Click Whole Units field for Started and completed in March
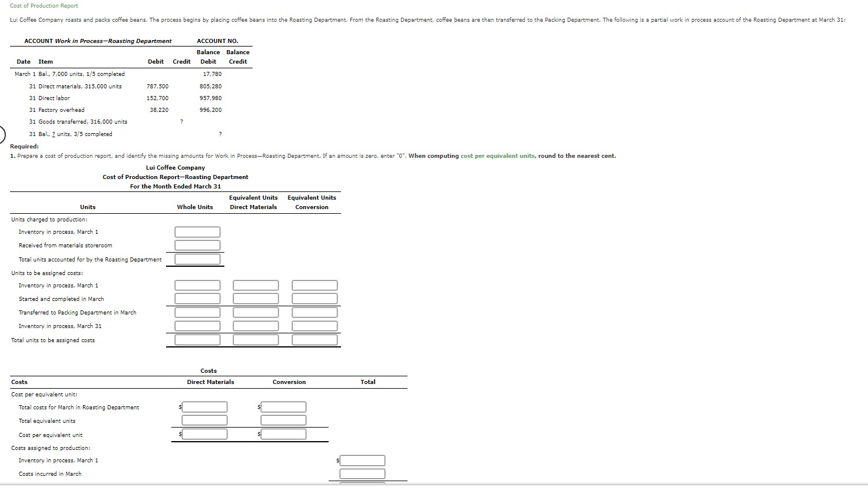This screenshot has width=868, height=490. (x=197, y=299)
